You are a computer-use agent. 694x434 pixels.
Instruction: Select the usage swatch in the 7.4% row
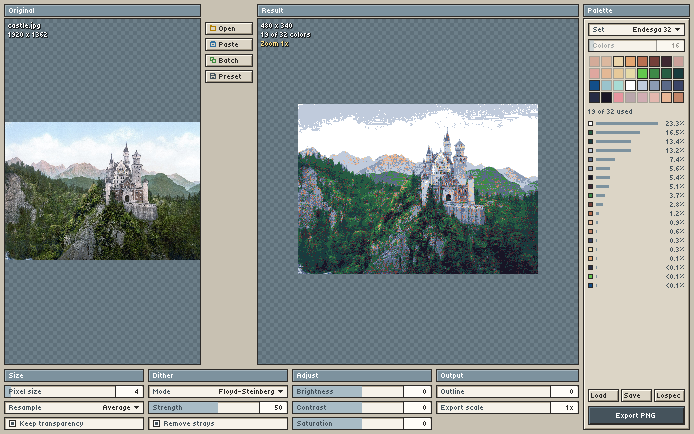coord(590,160)
